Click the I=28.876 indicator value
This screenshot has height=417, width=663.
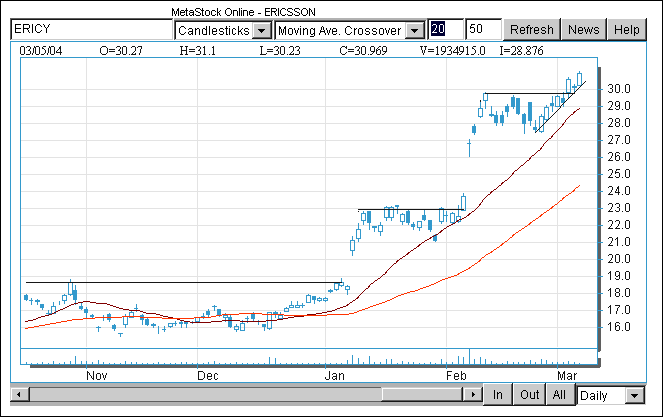click(521, 51)
